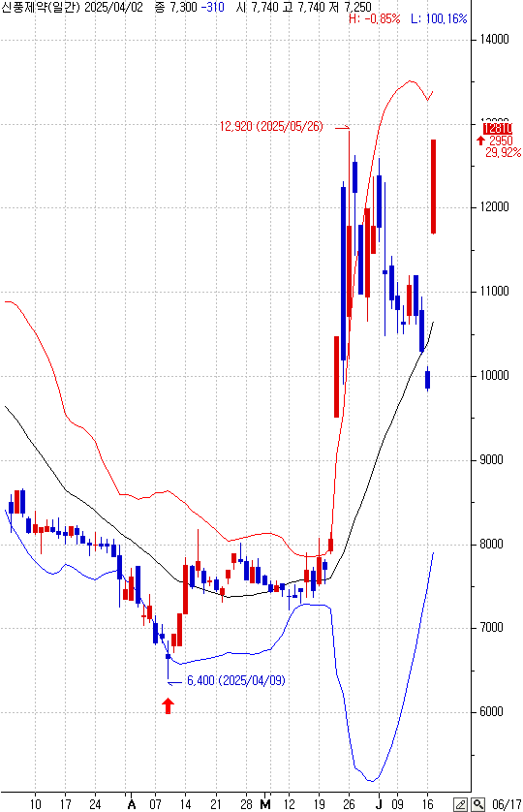
Task: Click the J month marker on date axis
Action: [379, 804]
